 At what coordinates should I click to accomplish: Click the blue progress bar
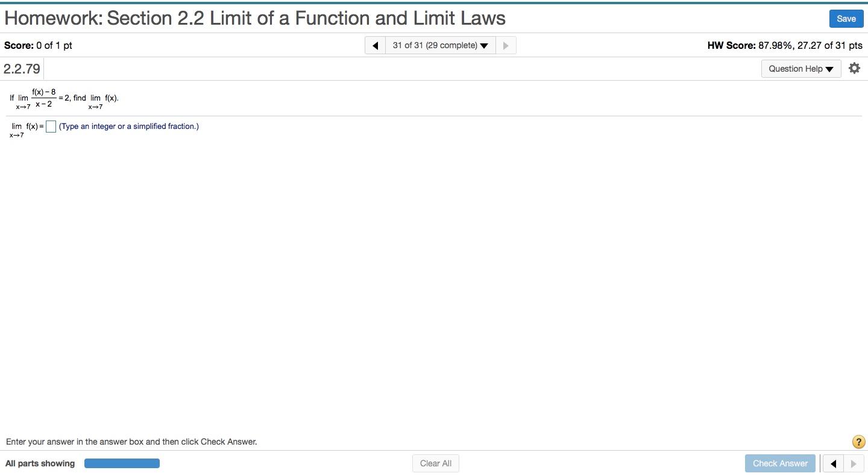tap(122, 463)
